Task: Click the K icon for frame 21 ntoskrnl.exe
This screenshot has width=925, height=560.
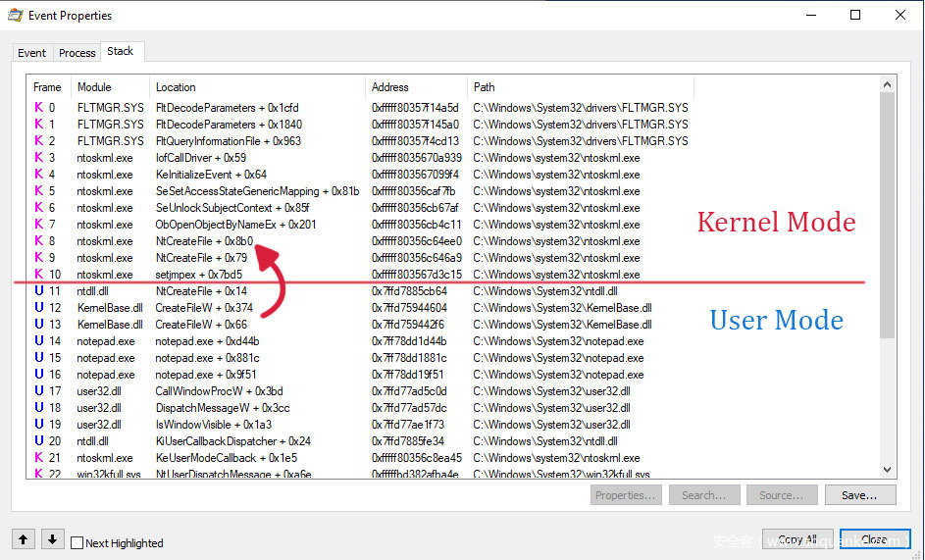Action: (x=38, y=458)
